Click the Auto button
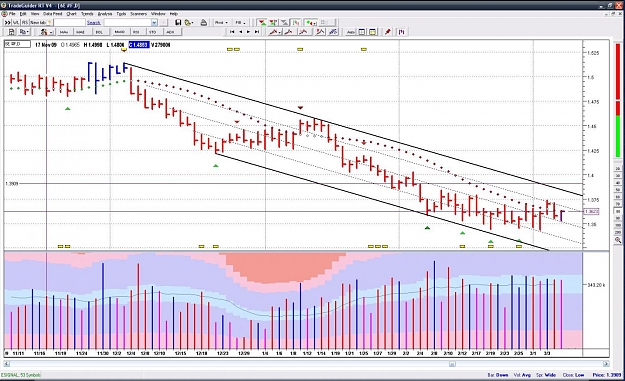Viewport: 625px width, 381px height. [351, 32]
